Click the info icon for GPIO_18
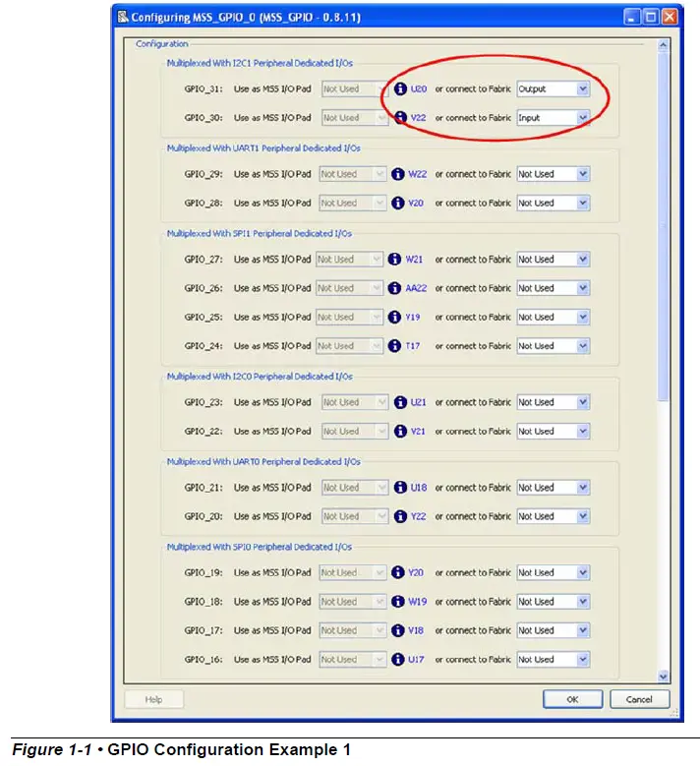 [397, 602]
